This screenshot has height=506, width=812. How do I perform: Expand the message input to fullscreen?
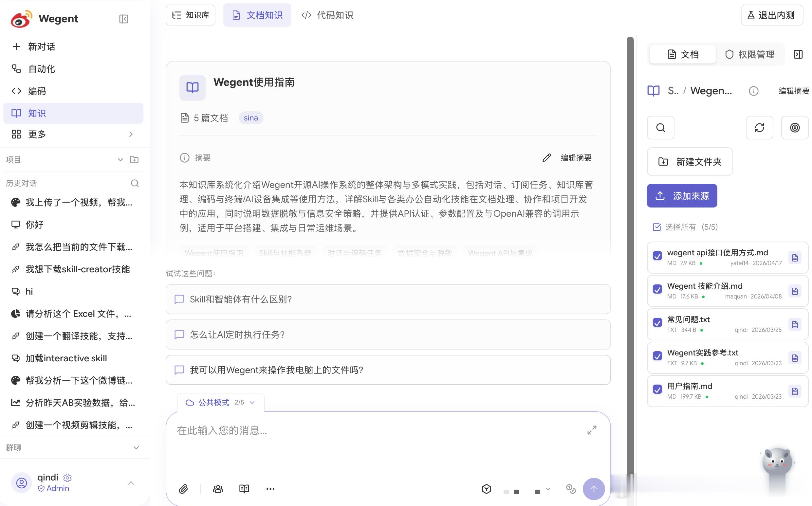tap(592, 430)
